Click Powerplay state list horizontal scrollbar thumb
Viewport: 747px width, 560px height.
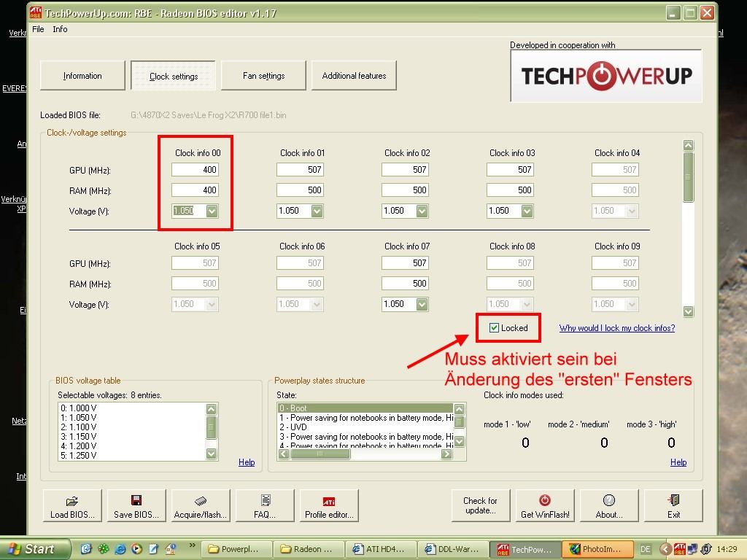point(320,454)
